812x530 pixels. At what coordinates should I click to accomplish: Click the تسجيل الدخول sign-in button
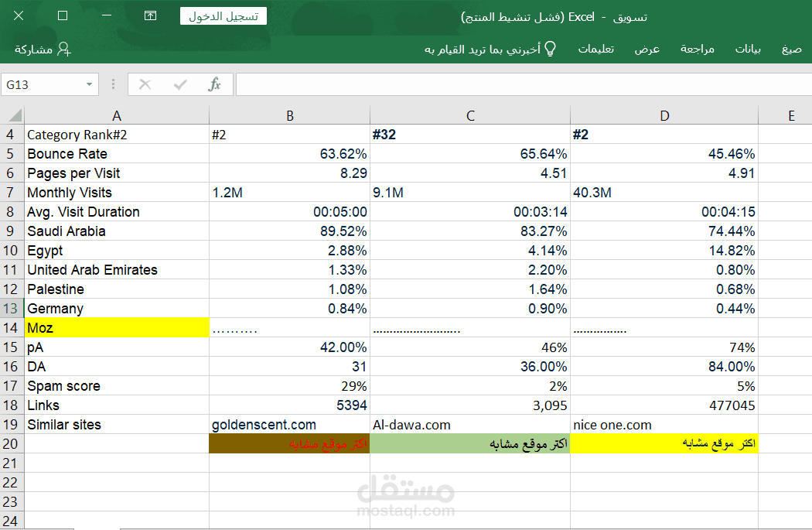click(223, 16)
